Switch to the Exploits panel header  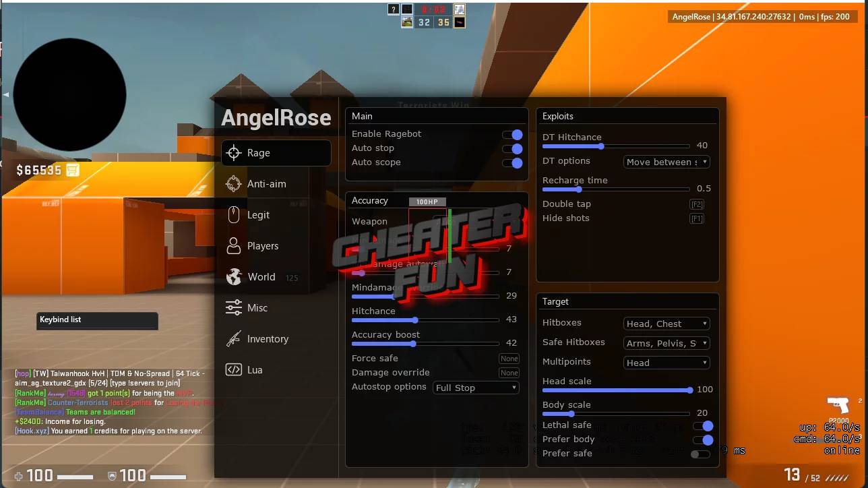click(557, 116)
